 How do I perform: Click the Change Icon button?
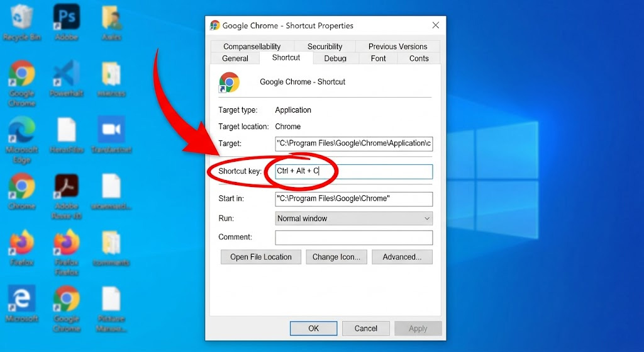(336, 257)
